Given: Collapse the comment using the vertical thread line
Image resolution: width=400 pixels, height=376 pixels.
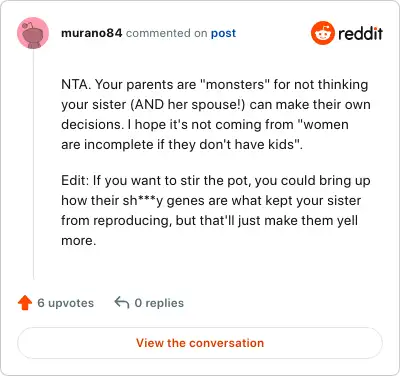Looking at the screenshot, I should [x=33, y=164].
